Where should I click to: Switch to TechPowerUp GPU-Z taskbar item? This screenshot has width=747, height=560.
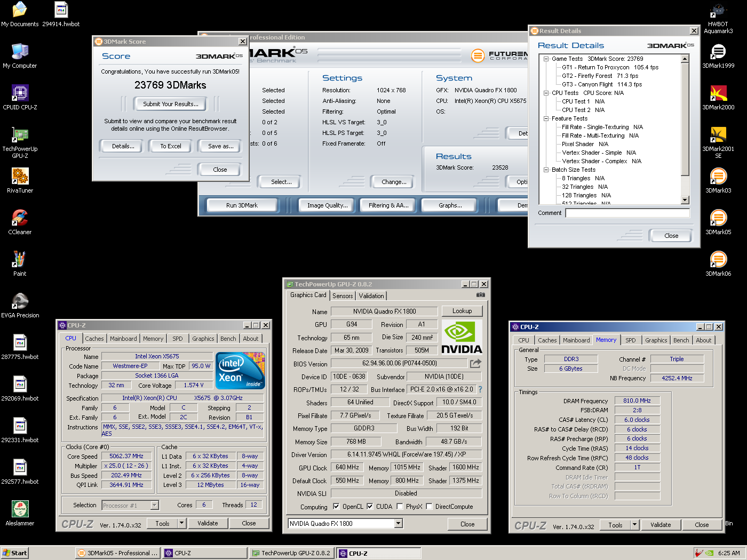pos(291,553)
